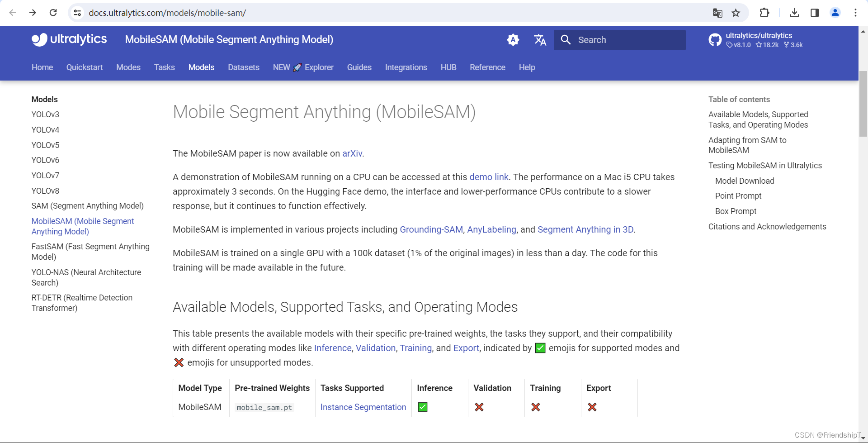Jump to Available Models, Supported Tasks section
Viewport: 868px width, 443px height.
[758, 119]
